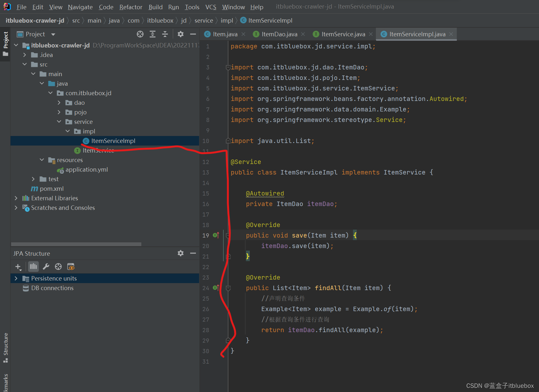This screenshot has height=392, width=539.
Task: Click the Collapse All icon in Project panel
Action: 165,34
